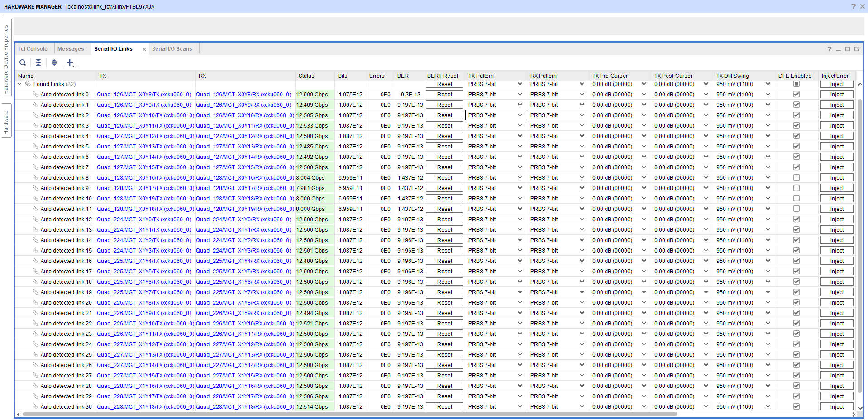
Task: Switch to the Serial I/O Scans tab
Action: coord(172,49)
